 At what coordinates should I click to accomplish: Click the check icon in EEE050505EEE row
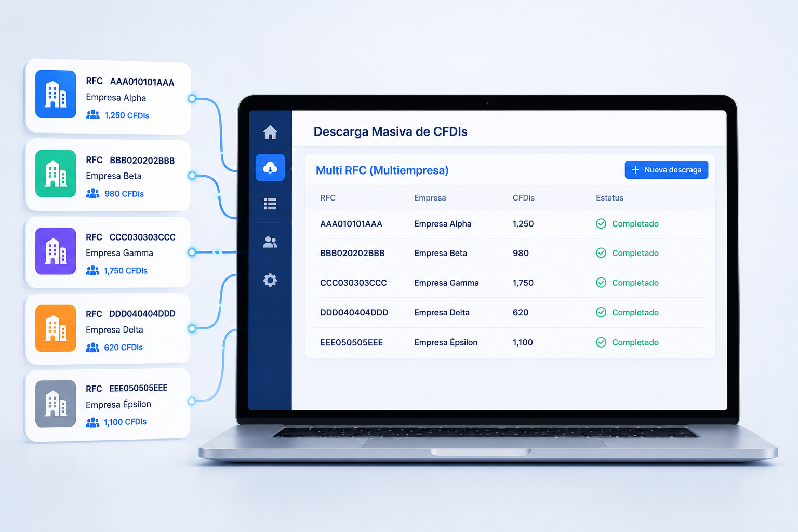601,342
